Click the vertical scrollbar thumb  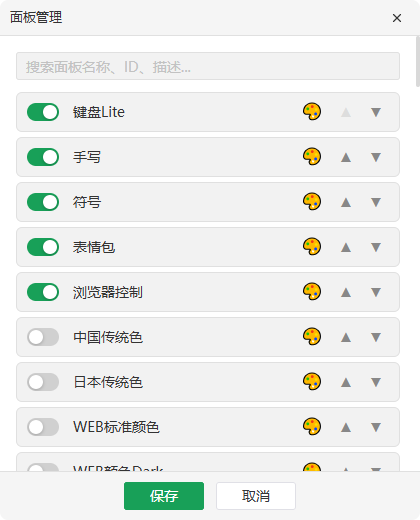(x=418, y=62)
